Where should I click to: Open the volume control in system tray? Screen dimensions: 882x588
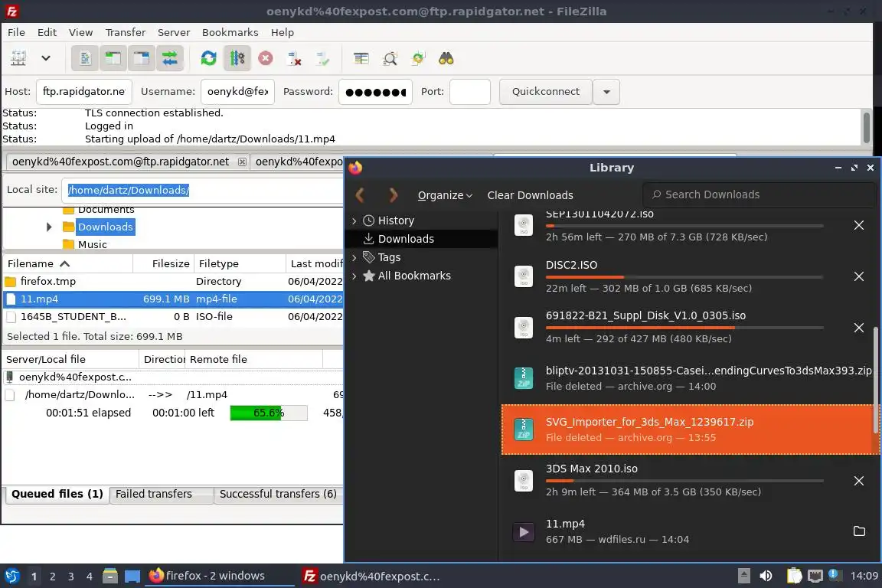pyautogui.click(x=766, y=576)
